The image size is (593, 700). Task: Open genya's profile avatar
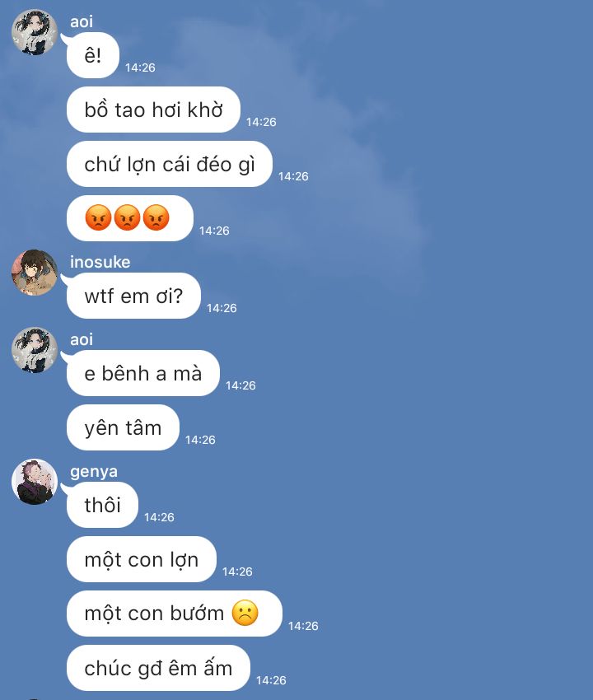(35, 482)
